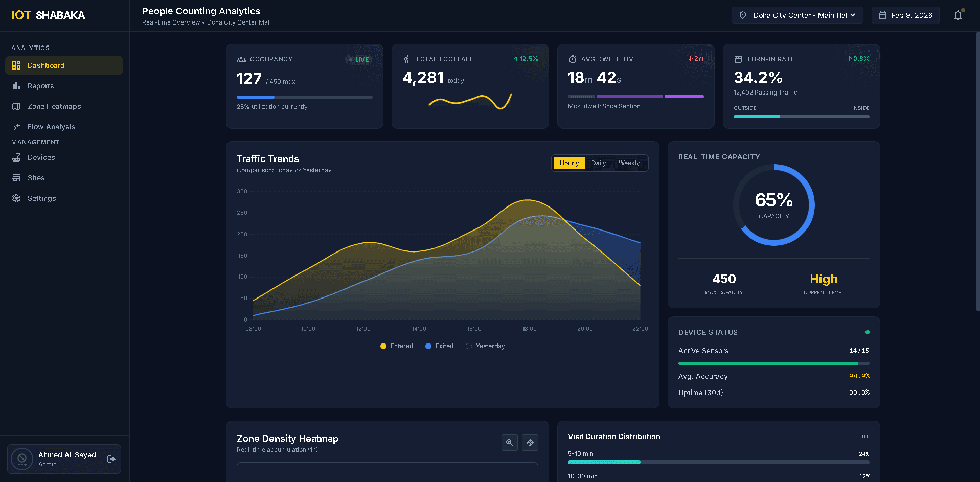This screenshot has height=482, width=980.
Task: Open the Doha City Center - Main Hall location dropdown
Action: pyautogui.click(x=796, y=15)
